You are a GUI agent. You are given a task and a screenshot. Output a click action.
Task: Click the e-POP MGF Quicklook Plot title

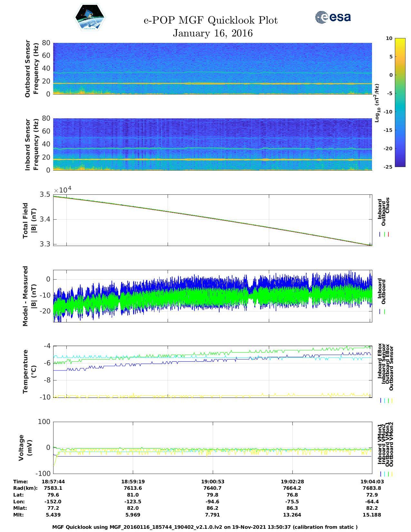click(210, 20)
